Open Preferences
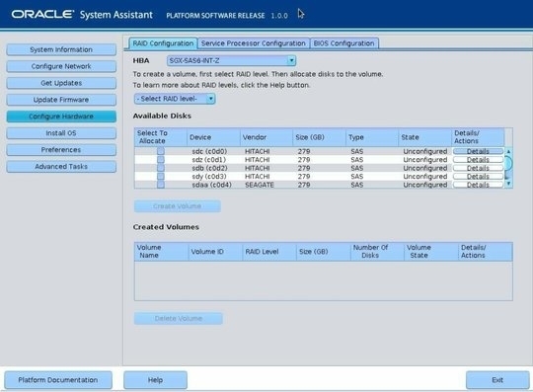This screenshot has width=533, height=392. point(61,150)
